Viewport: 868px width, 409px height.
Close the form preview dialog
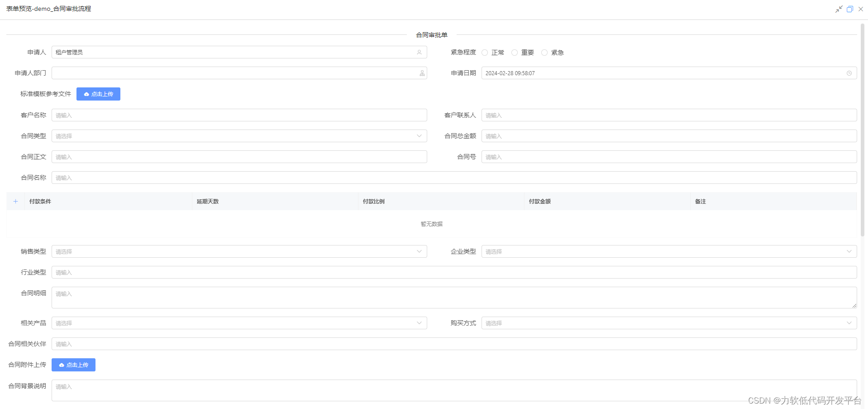(861, 9)
